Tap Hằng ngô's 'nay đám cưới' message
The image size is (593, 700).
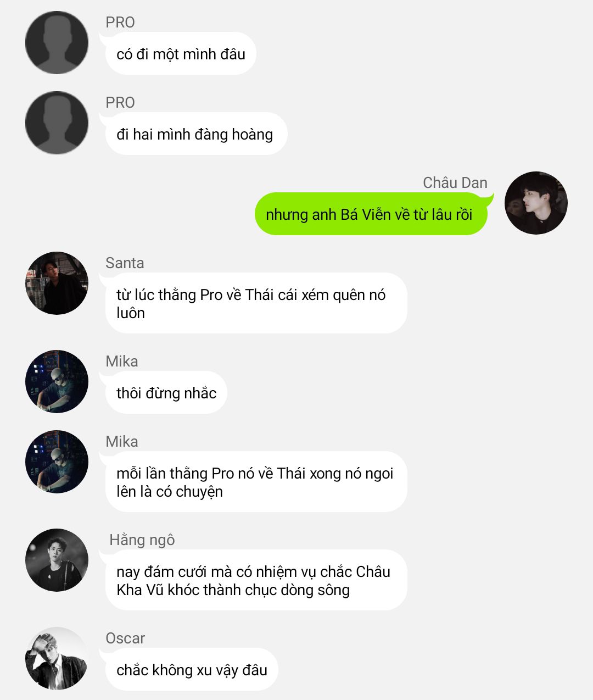[256, 580]
